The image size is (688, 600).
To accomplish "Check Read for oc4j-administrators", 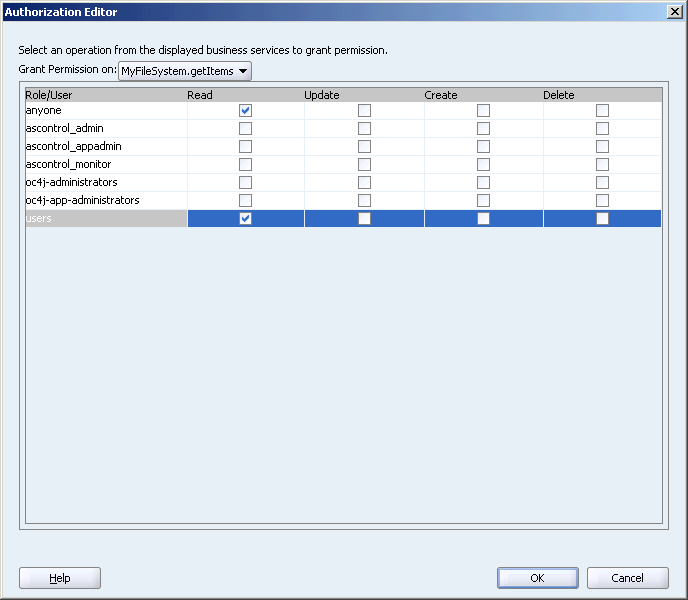I will click(x=245, y=183).
